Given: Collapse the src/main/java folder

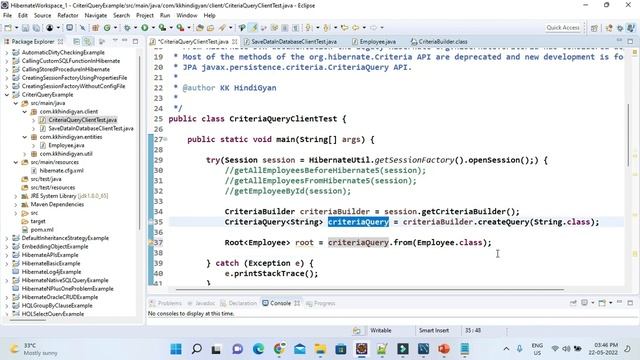Looking at the screenshot, I should [x=16, y=103].
